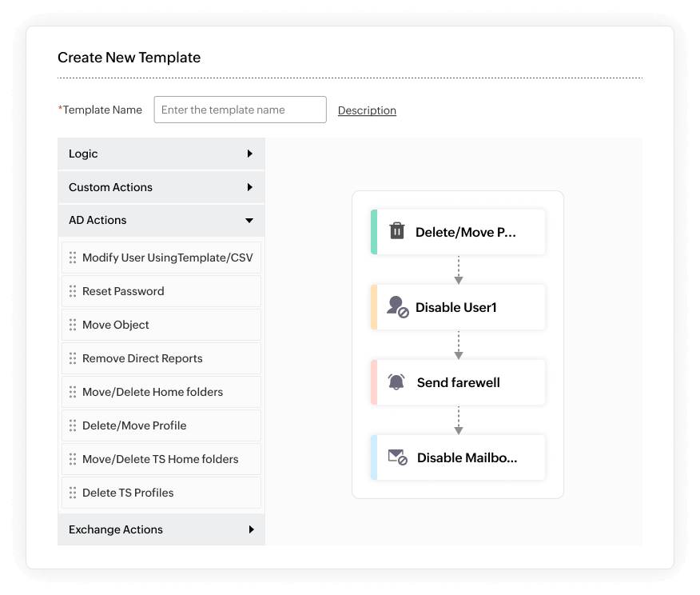Select the Move/Delete TS Home folders action
This screenshot has width=700, height=595.
160,459
